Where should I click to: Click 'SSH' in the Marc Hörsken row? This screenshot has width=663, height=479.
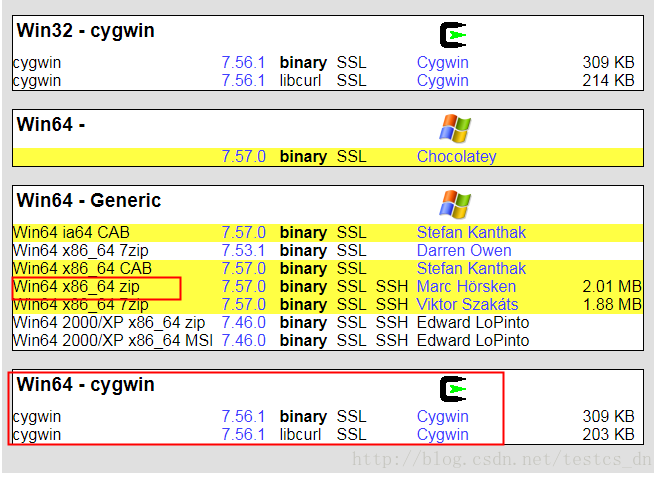(x=392, y=287)
